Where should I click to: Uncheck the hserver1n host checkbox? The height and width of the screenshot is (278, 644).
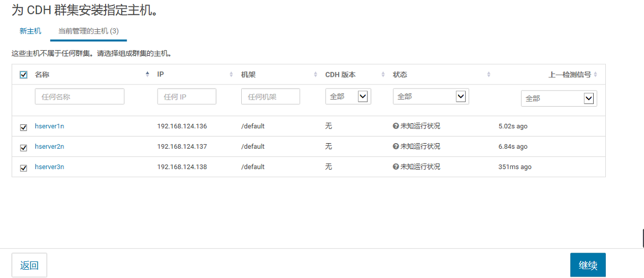[x=23, y=128]
